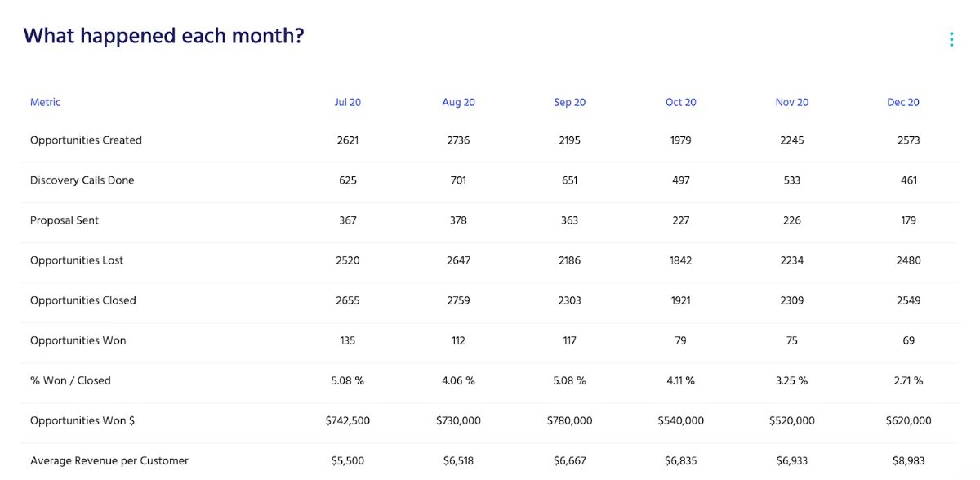Select the Opportunities Created row label
Viewport: 980px width, 480px height.
click(x=86, y=140)
